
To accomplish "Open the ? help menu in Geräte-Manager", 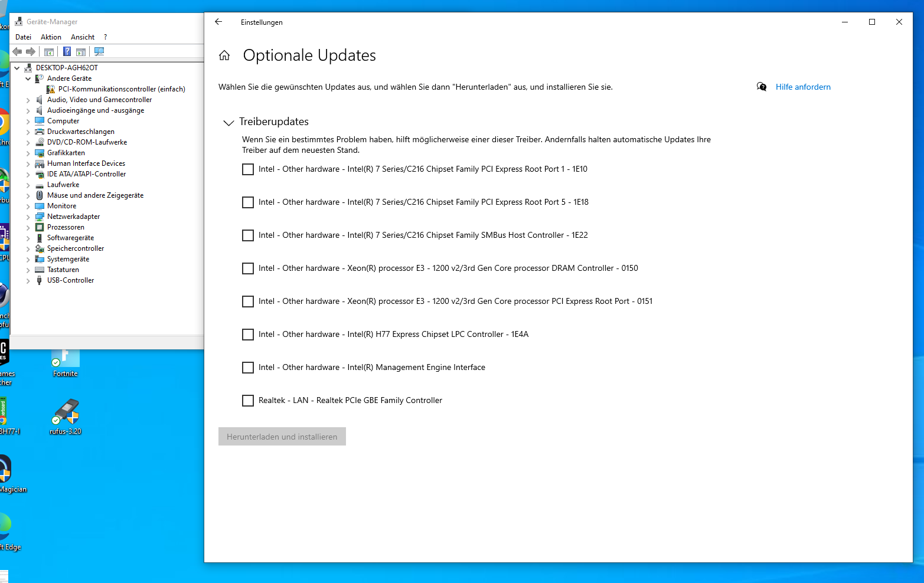I will pyautogui.click(x=105, y=37).
